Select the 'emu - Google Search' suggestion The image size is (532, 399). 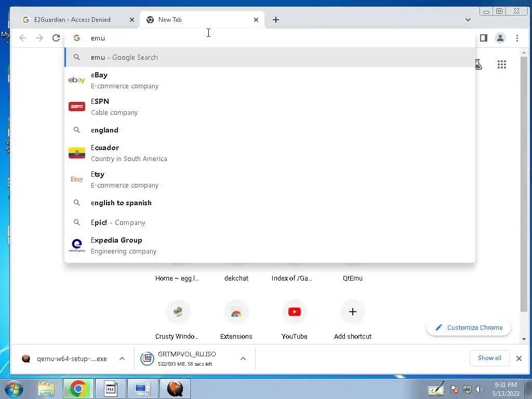270,57
